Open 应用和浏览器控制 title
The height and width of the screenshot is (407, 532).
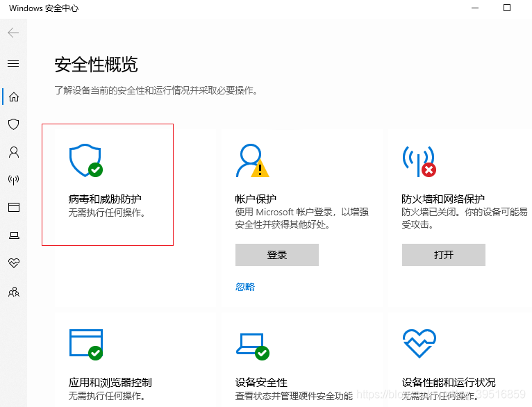[110, 382]
